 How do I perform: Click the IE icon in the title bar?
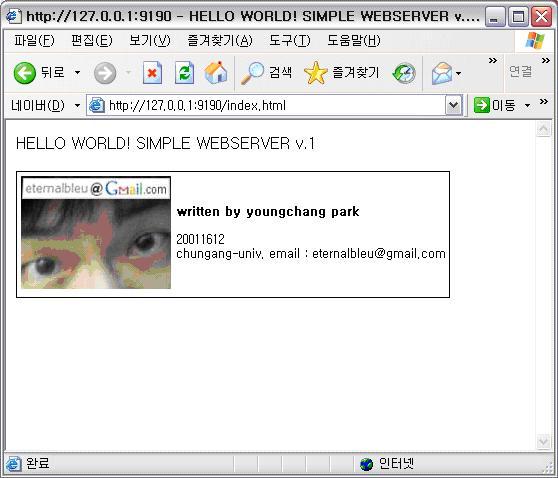tap(14, 16)
